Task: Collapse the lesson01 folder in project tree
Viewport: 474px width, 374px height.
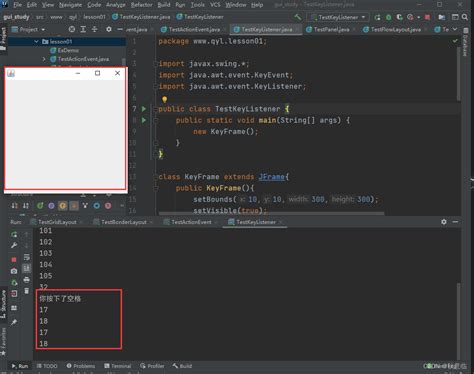Action: [x=36, y=42]
